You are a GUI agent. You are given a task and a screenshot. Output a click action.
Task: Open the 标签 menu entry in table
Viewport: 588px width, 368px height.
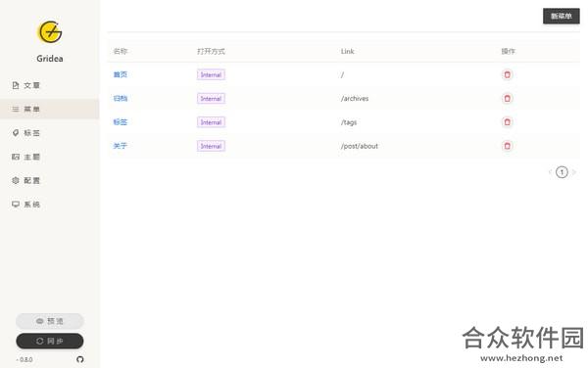pyautogui.click(x=121, y=122)
